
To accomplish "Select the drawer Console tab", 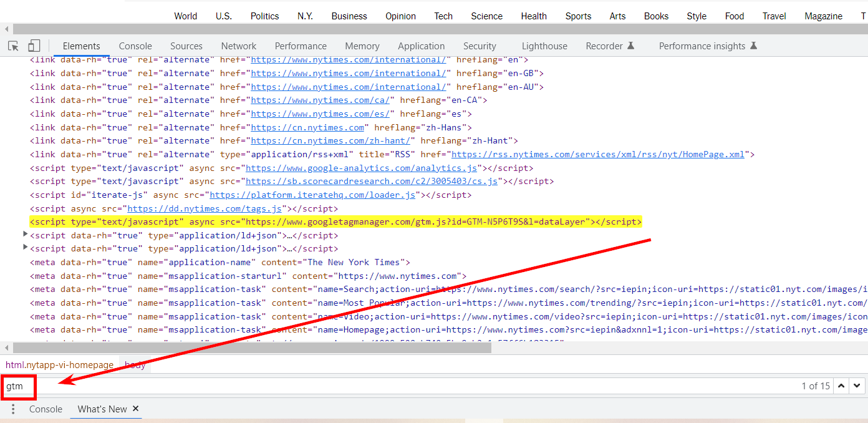I will pyautogui.click(x=46, y=409).
